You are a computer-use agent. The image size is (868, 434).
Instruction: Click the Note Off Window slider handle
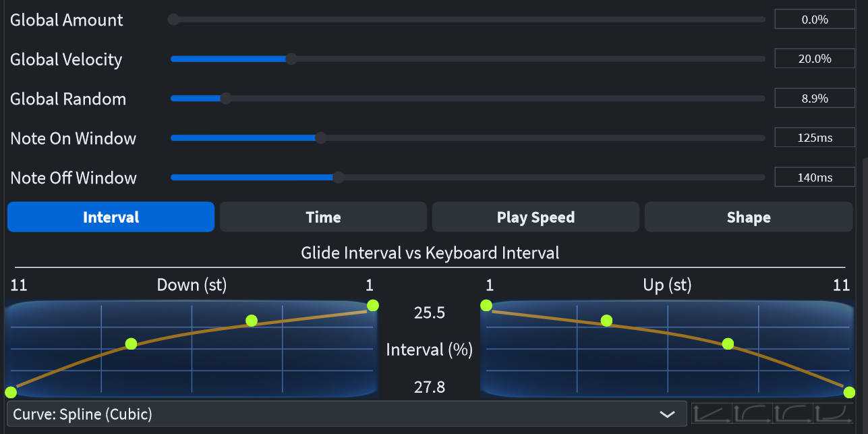click(x=339, y=178)
